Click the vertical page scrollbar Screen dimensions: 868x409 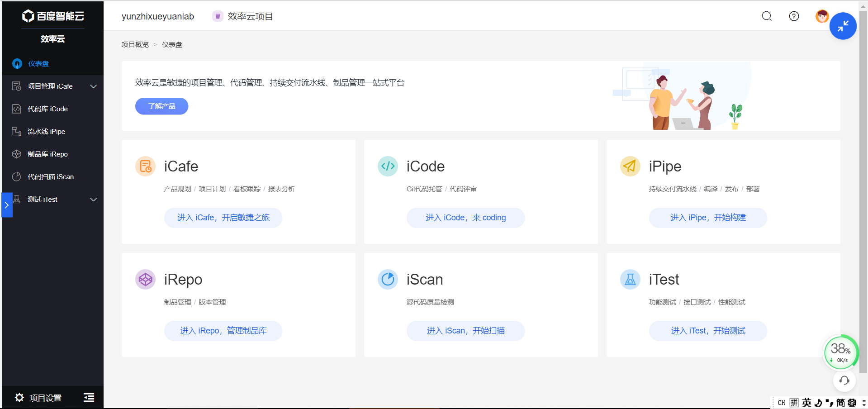pos(863,192)
